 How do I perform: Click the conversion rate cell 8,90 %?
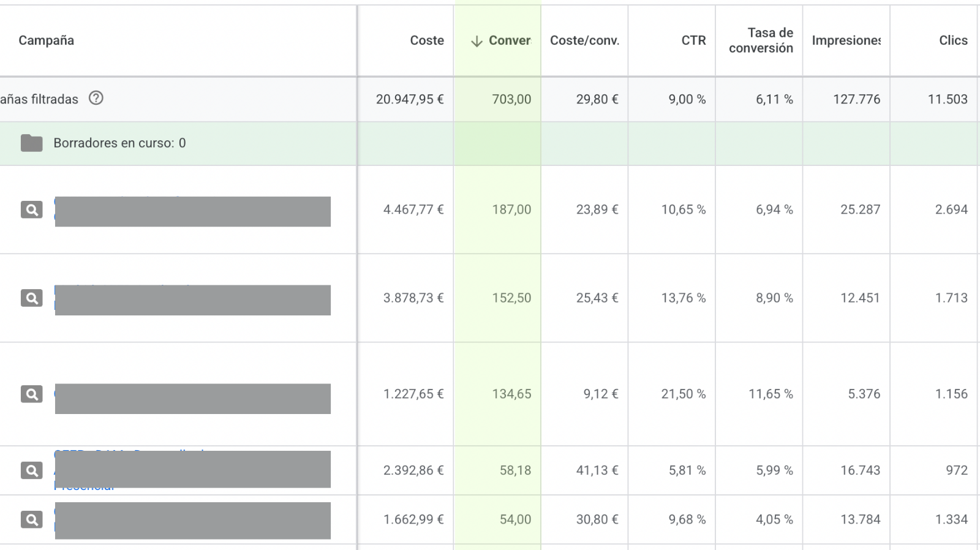pos(774,298)
